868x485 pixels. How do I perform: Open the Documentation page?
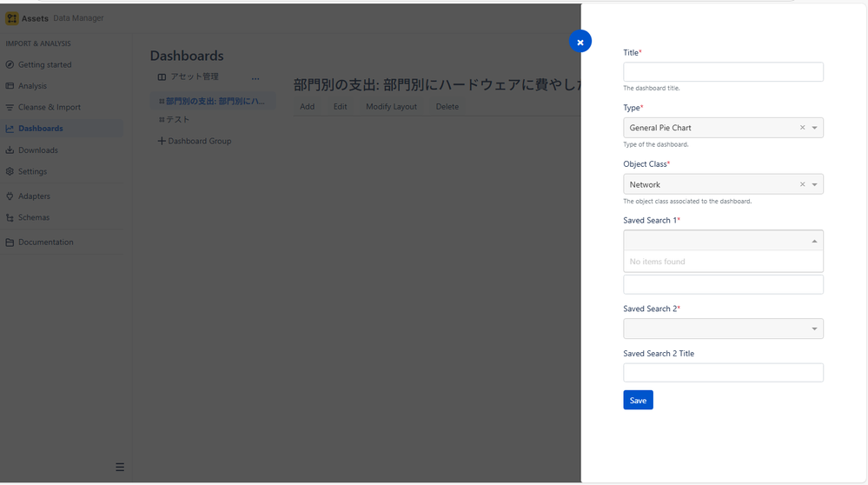coord(45,242)
